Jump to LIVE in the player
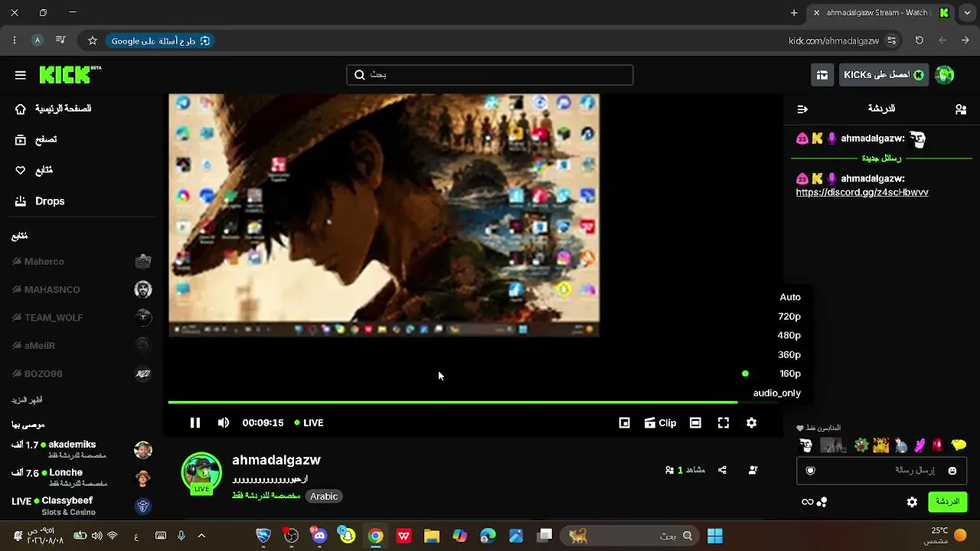Image resolution: width=980 pixels, height=551 pixels. pos(309,422)
